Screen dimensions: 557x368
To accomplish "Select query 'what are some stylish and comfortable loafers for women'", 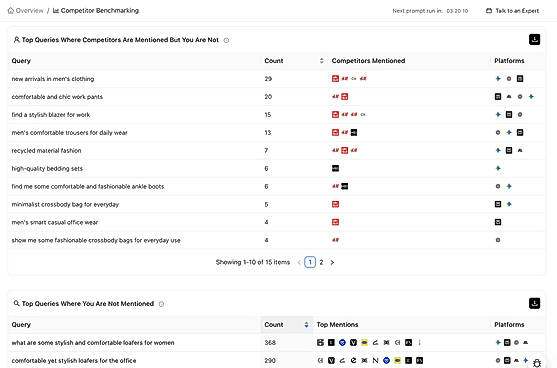I will [93, 343].
